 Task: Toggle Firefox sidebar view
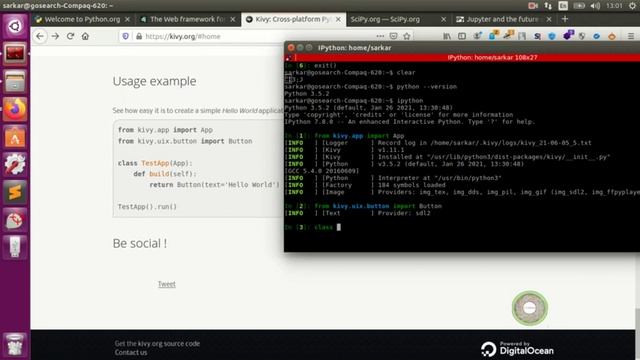462,36
